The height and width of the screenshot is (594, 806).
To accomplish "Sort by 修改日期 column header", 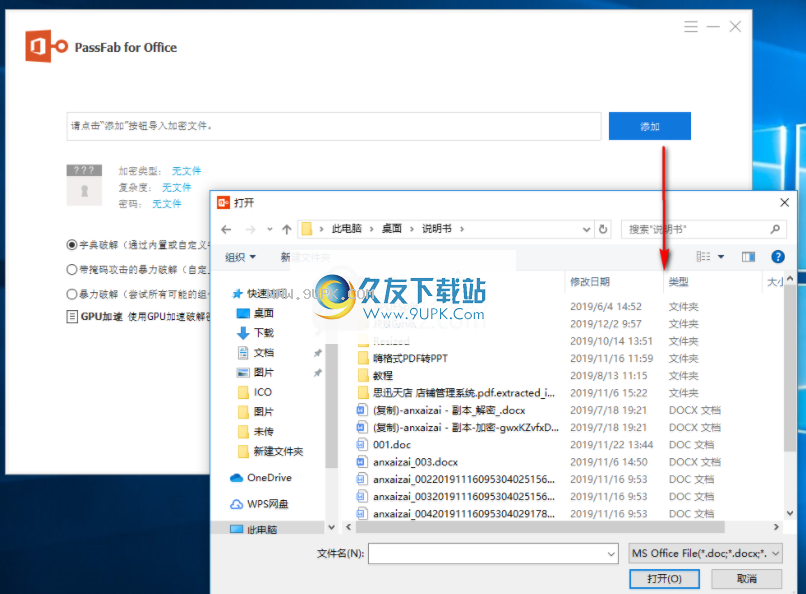I will [x=590, y=282].
